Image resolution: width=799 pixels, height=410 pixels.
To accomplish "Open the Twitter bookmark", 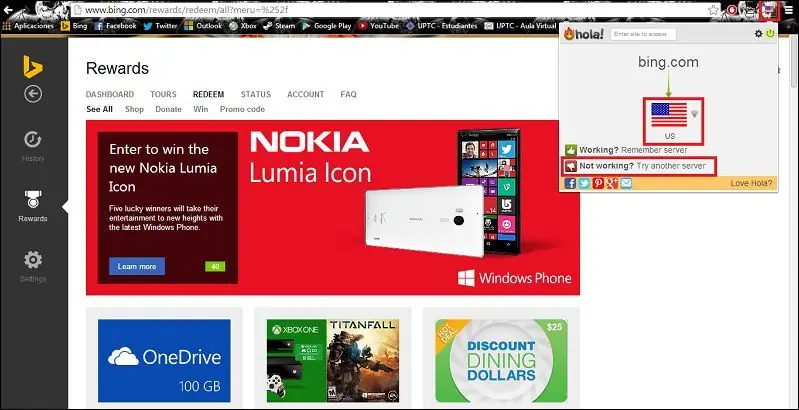I will 160,25.
